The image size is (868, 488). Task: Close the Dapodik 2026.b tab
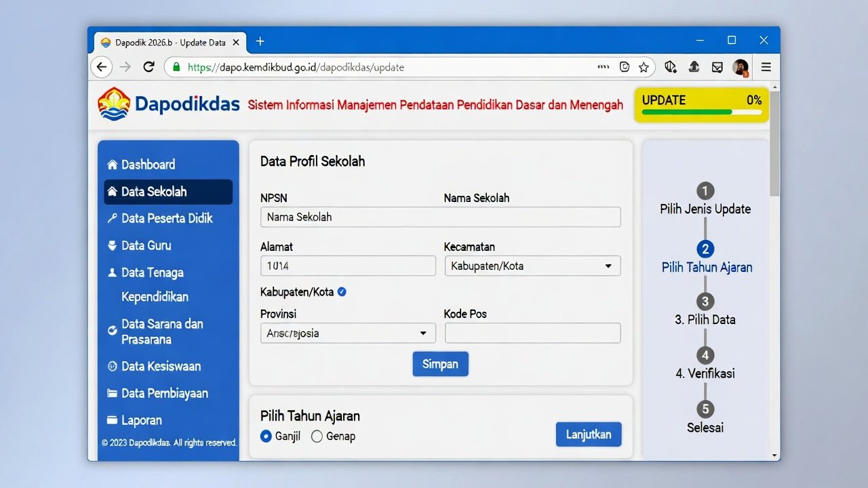[236, 42]
